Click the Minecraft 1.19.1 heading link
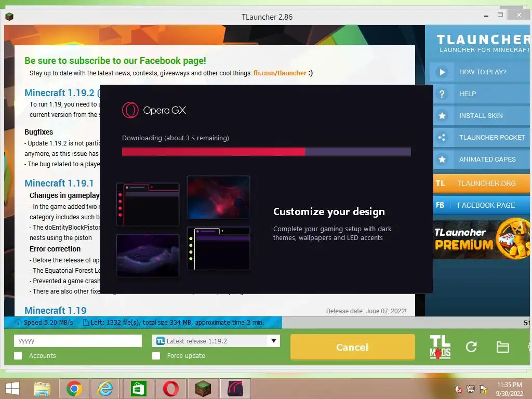Screen dimensions: 532x399 tap(59, 183)
